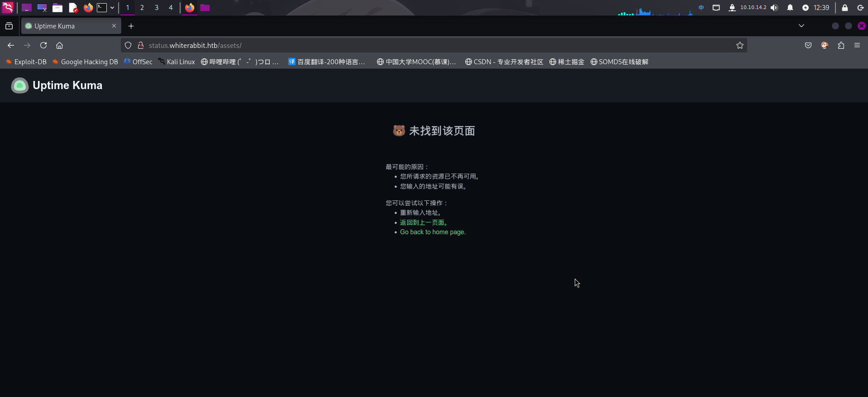
Task: Select the purple folder window in taskbar
Action: click(205, 8)
